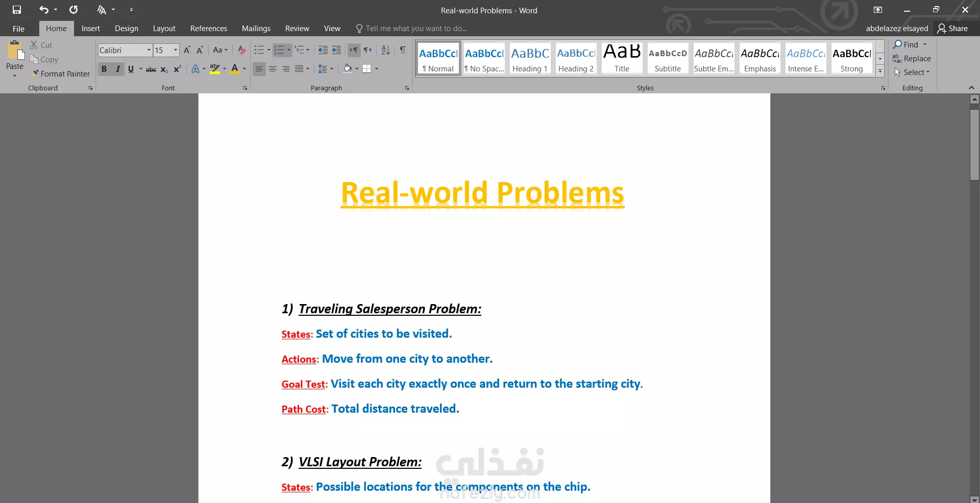Screen dimensions: 980x503
Task: Save the document using the floppy icon
Action: (17, 10)
